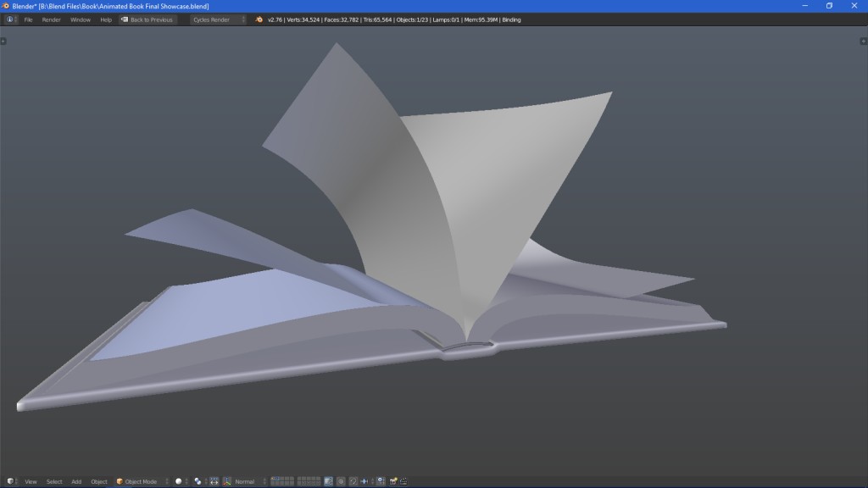The height and width of the screenshot is (488, 868).
Task: Click the OpenGL render camera icon
Action: click(x=393, y=480)
